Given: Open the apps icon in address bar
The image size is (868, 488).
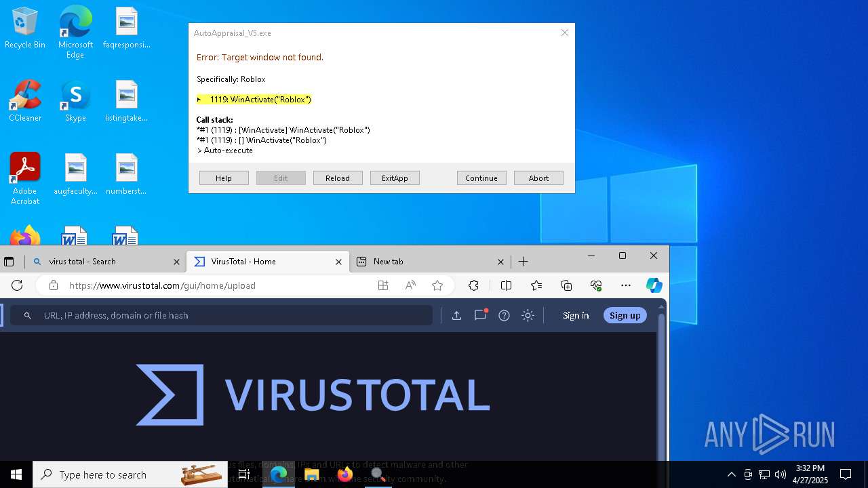Looking at the screenshot, I should [383, 285].
